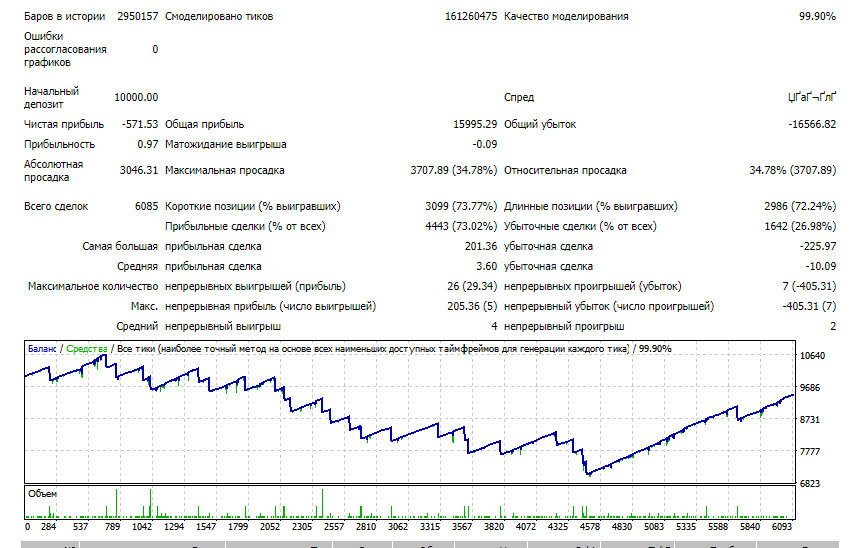Click the 284 tick on trade axis

tap(49, 527)
